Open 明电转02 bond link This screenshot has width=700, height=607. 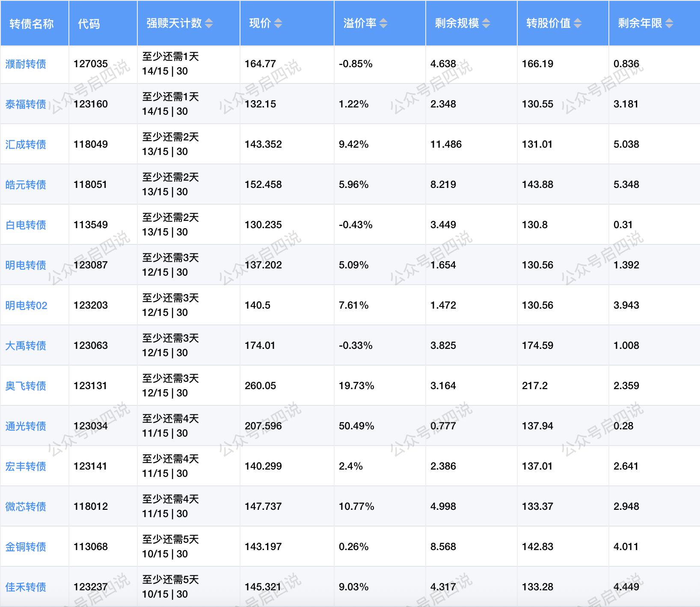(26, 306)
